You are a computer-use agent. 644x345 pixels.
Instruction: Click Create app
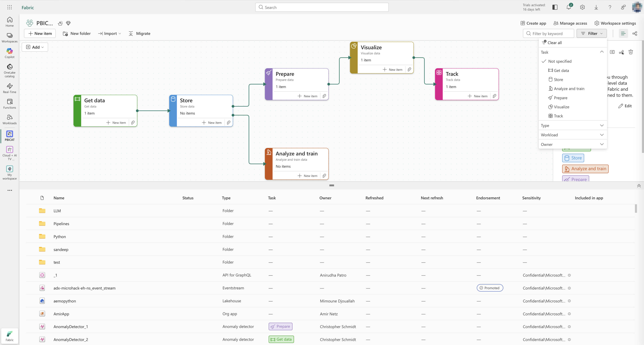coord(533,23)
